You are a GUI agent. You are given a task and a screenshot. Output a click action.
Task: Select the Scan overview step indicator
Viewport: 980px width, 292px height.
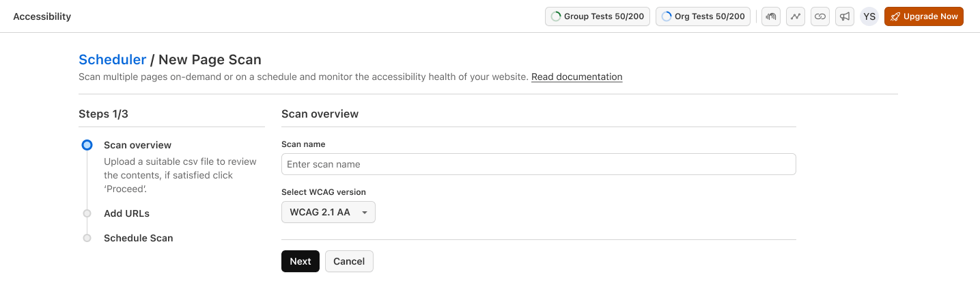tap(87, 145)
